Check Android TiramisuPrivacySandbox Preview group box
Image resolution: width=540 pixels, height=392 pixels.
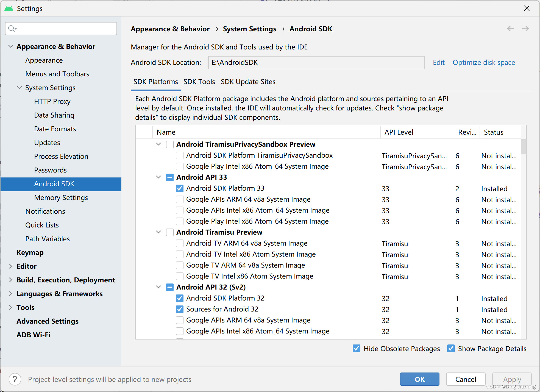(170, 144)
